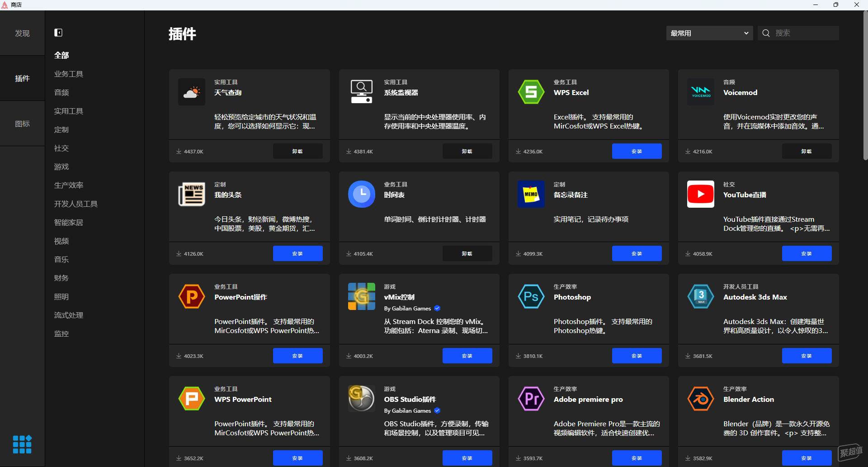Click the vertical scrollbar thumb on the right
This screenshot has width=868, height=467.
[865, 86]
